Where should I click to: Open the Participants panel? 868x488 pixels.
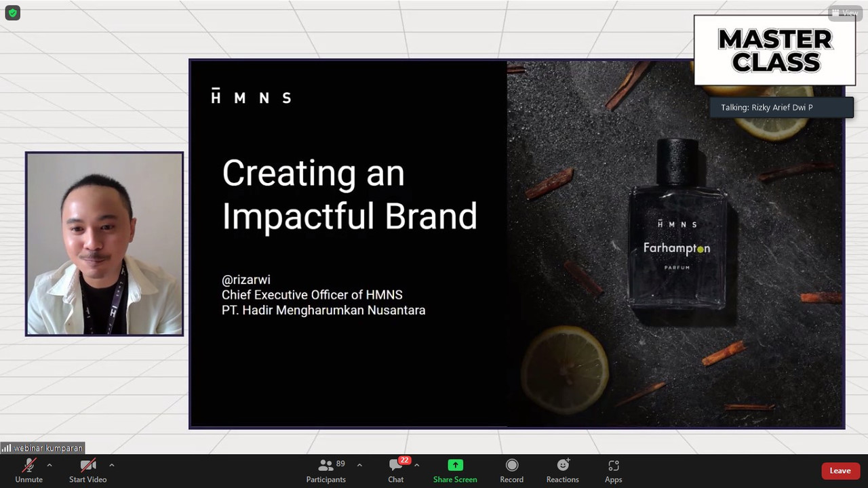click(x=326, y=470)
